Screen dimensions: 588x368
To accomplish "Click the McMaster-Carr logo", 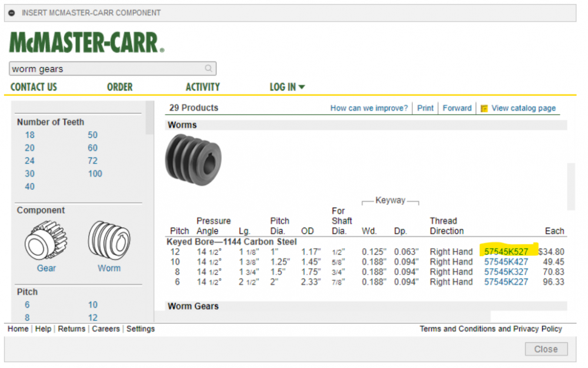I will 86,42.
